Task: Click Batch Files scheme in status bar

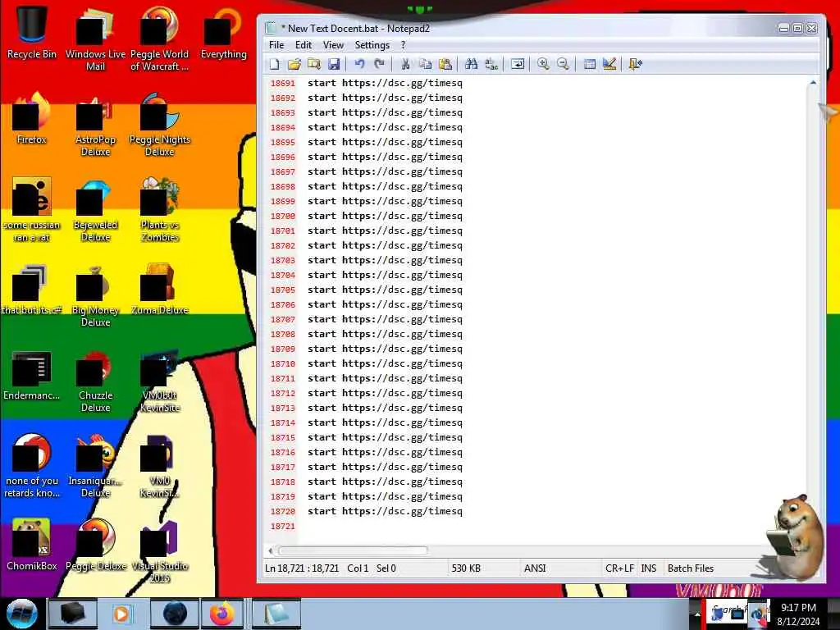Action: click(x=691, y=568)
